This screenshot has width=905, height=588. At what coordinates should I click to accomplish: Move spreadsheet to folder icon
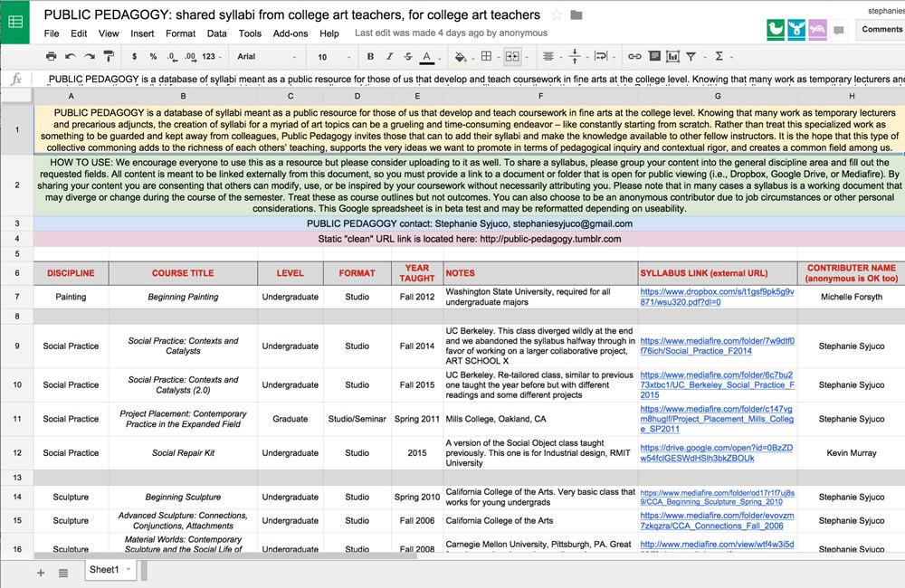[576, 15]
